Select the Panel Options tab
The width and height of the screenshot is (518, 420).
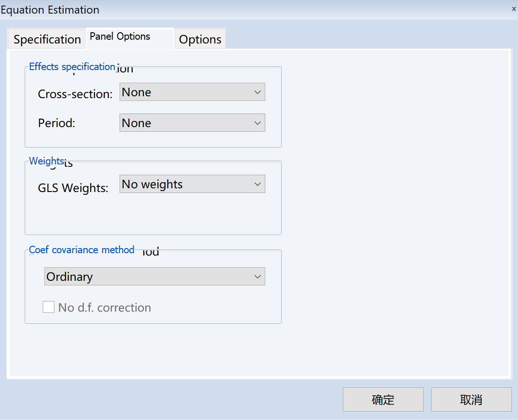[120, 37]
